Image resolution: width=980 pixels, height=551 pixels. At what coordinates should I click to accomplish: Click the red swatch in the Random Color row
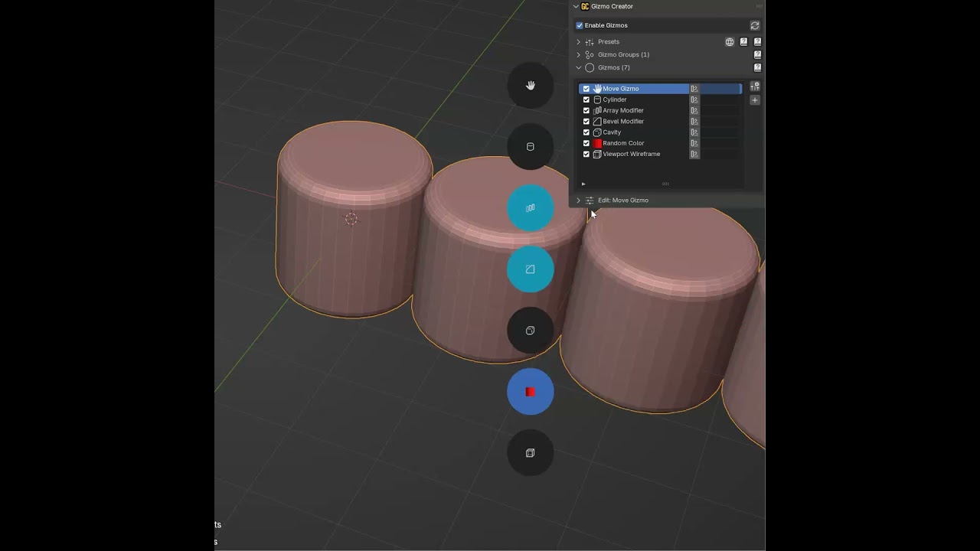[597, 143]
